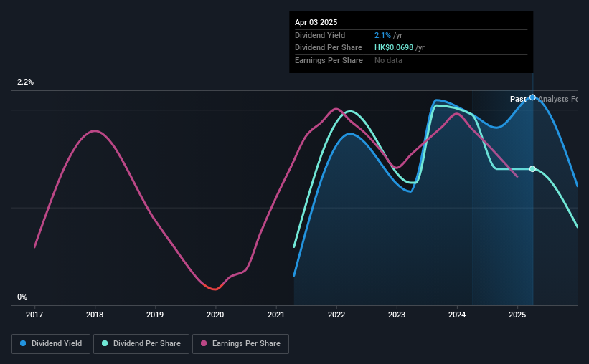Toggle the Dividend Per Share legend button
The height and width of the screenshot is (364, 589).
click(x=141, y=344)
